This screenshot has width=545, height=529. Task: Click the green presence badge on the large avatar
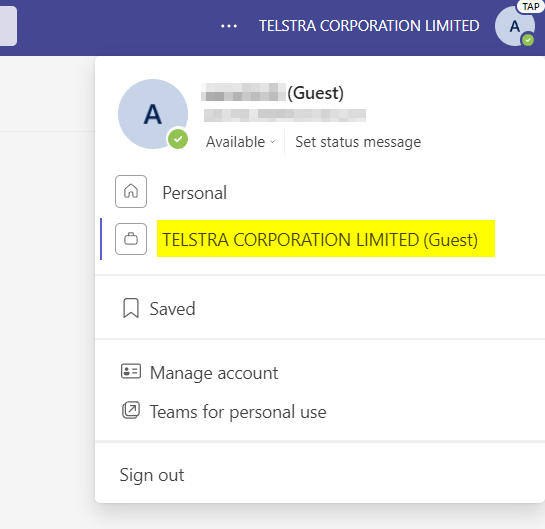(178, 139)
